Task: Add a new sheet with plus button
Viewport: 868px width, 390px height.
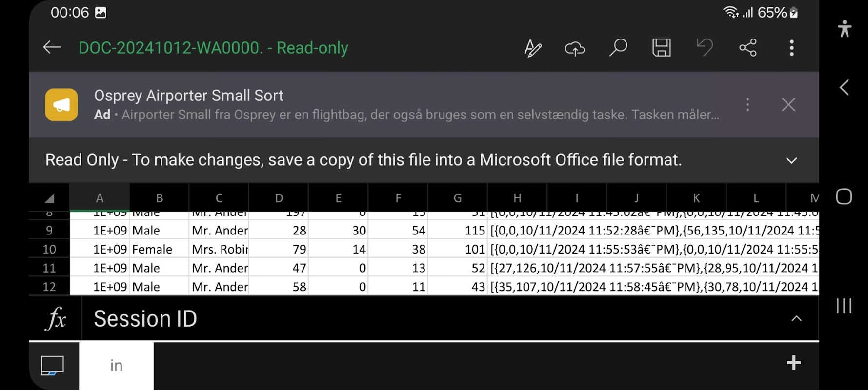Action: click(793, 363)
